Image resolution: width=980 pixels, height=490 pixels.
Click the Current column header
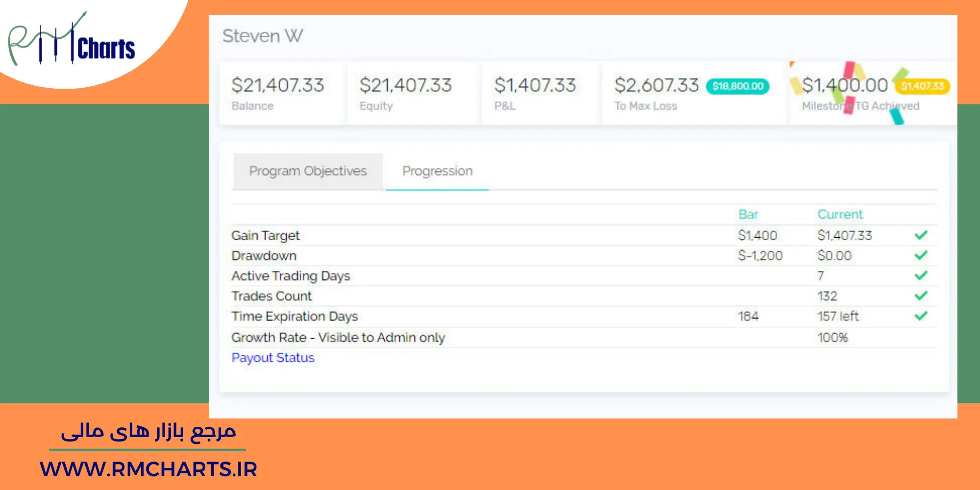point(840,215)
